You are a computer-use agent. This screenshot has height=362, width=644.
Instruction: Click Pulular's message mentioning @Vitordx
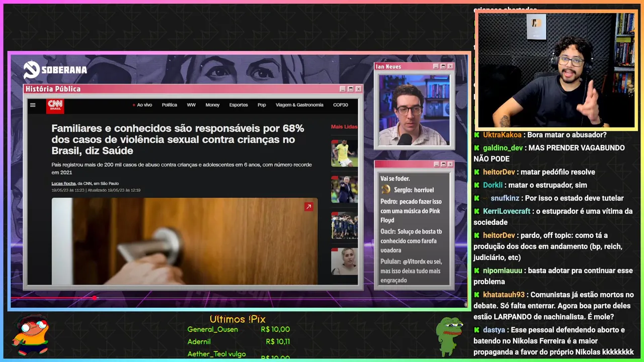click(411, 270)
